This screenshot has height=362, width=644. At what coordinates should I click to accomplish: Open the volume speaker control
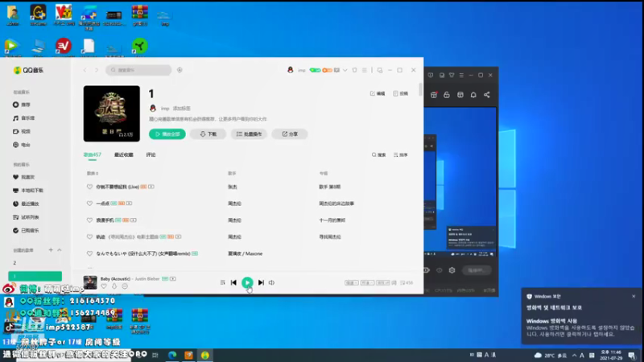click(x=271, y=282)
